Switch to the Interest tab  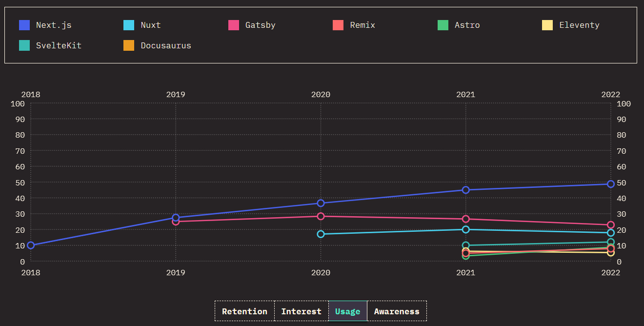pyautogui.click(x=301, y=311)
